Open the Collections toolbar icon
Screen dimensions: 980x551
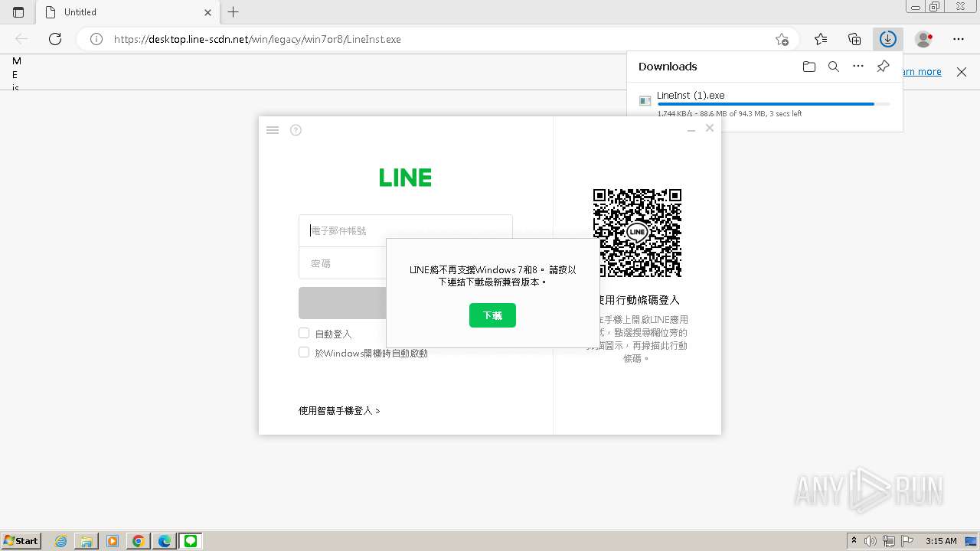[x=854, y=39]
